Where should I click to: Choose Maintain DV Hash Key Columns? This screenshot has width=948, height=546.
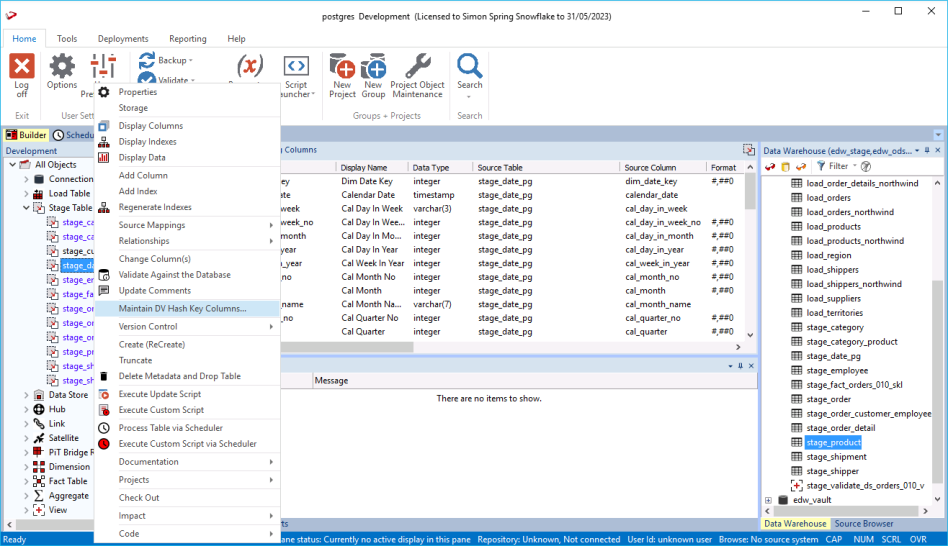182,308
